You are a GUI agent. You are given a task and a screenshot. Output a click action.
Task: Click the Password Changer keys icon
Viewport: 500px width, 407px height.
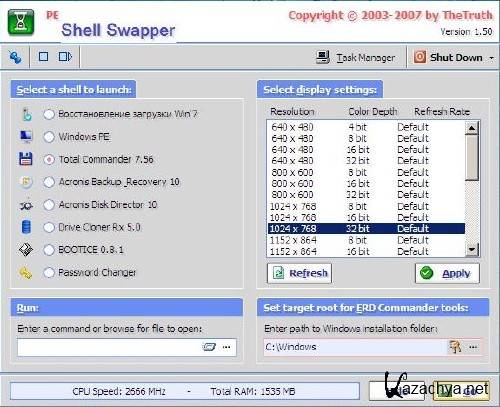pyautogui.click(x=26, y=273)
